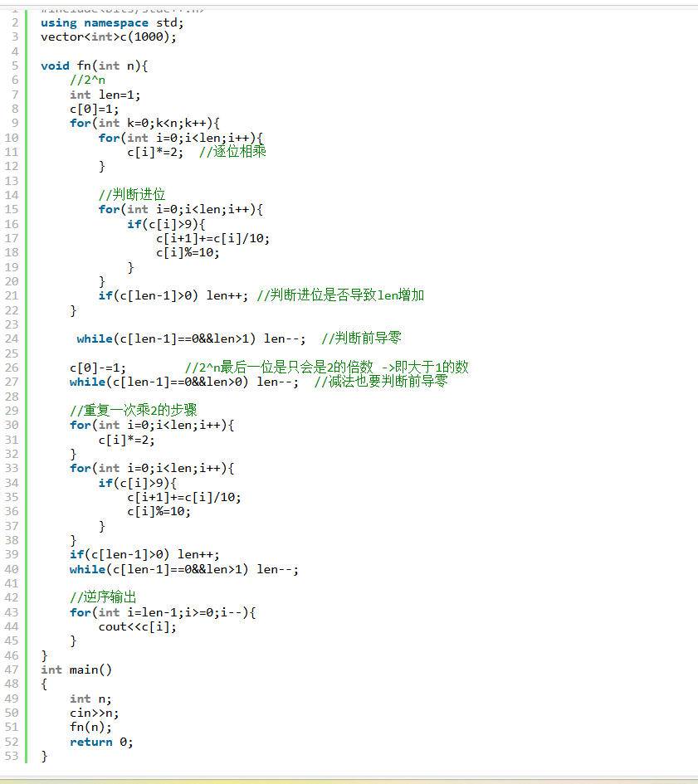Click the 'return 0;' statement
698x784 pixels.
click(x=101, y=742)
